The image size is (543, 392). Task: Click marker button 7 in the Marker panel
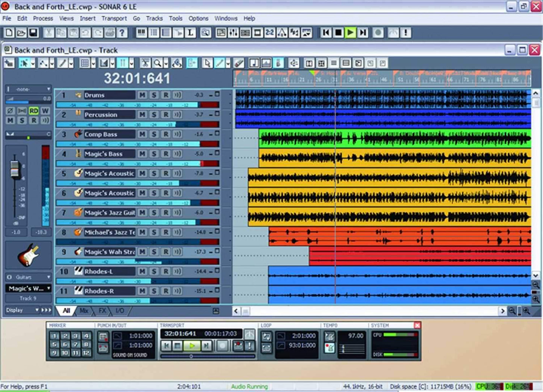pyautogui.click(x=76, y=344)
